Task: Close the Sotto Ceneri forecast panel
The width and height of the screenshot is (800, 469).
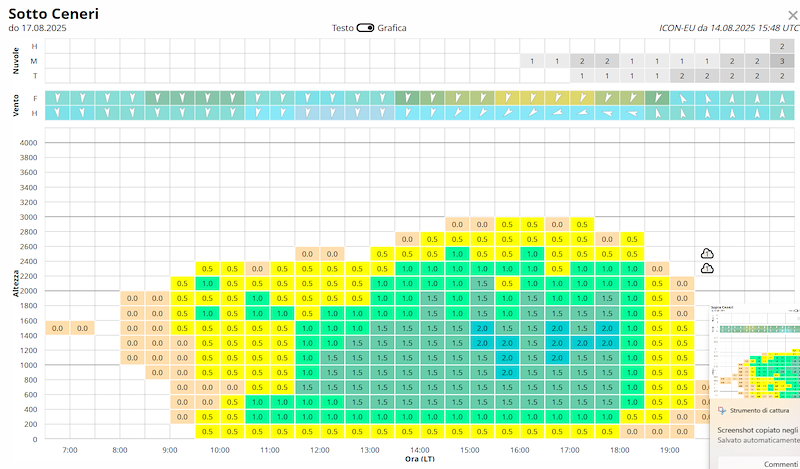Action: pos(792,16)
